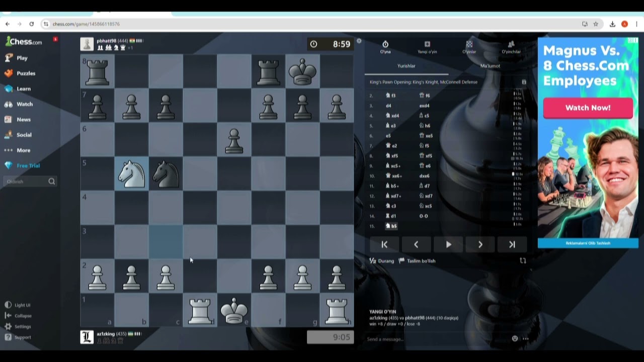Open the Chess.com home logo
The image size is (644, 362).
pyautogui.click(x=24, y=42)
